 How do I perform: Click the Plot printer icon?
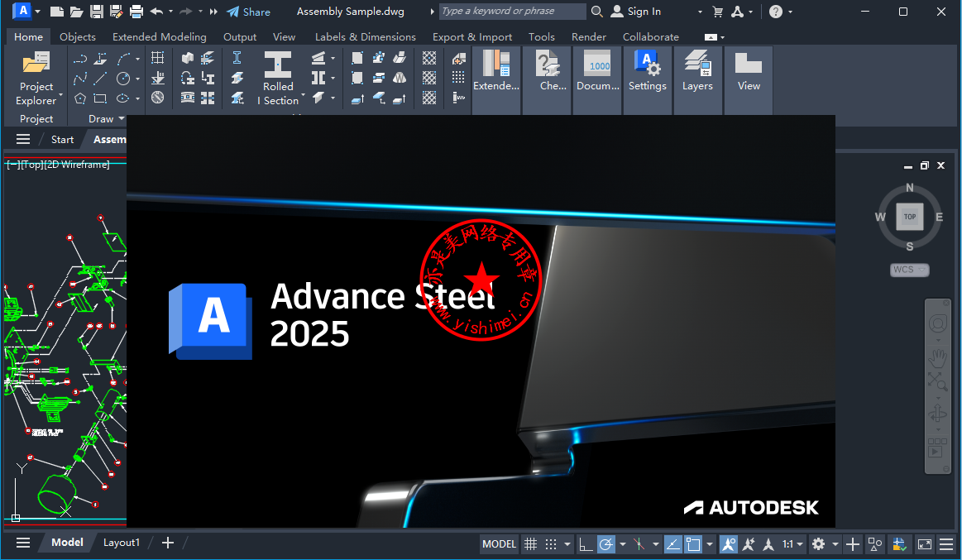point(136,11)
